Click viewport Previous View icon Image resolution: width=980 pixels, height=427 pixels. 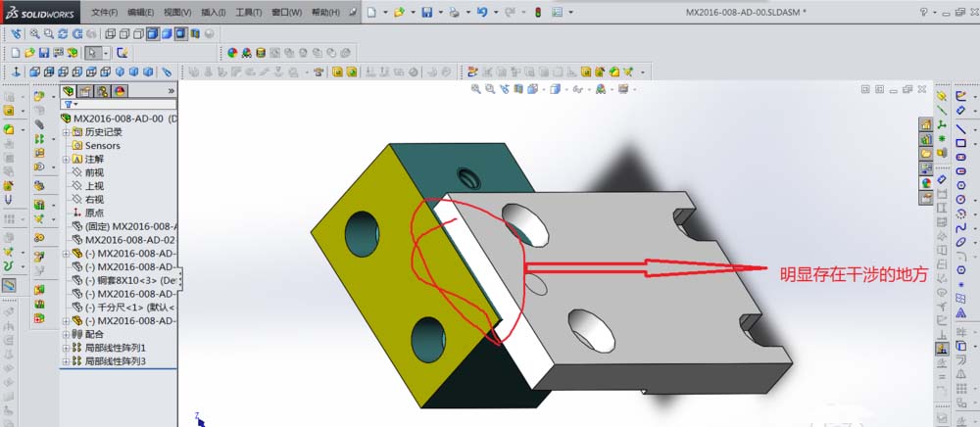[505, 89]
